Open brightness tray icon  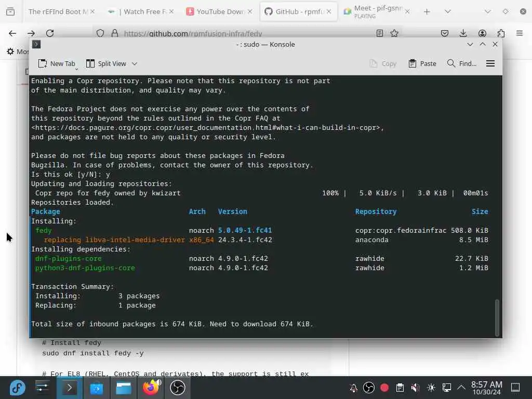tap(431, 388)
